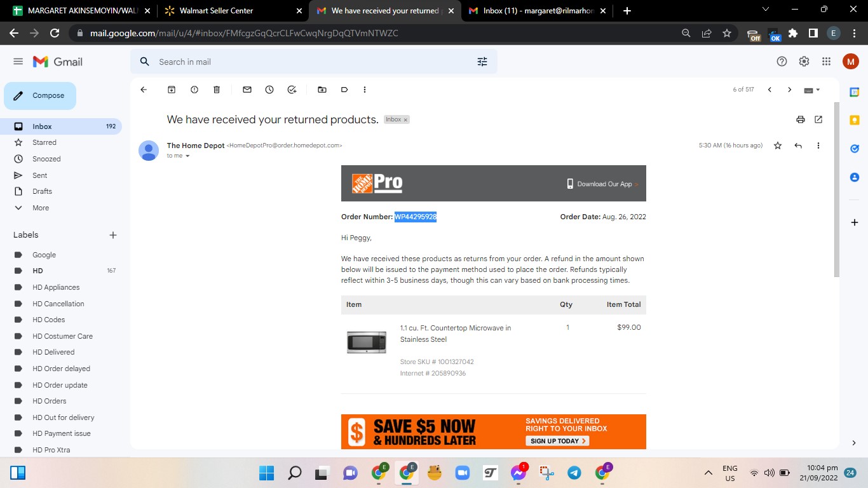Hide the right side panel chevron
The height and width of the screenshot is (488, 868).
854,443
